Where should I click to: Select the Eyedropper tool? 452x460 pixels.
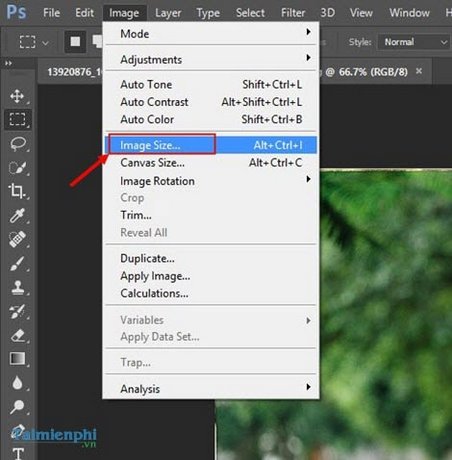tap(17, 215)
